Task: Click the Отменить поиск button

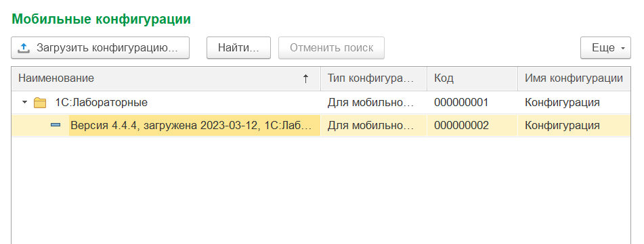Action: click(x=331, y=48)
